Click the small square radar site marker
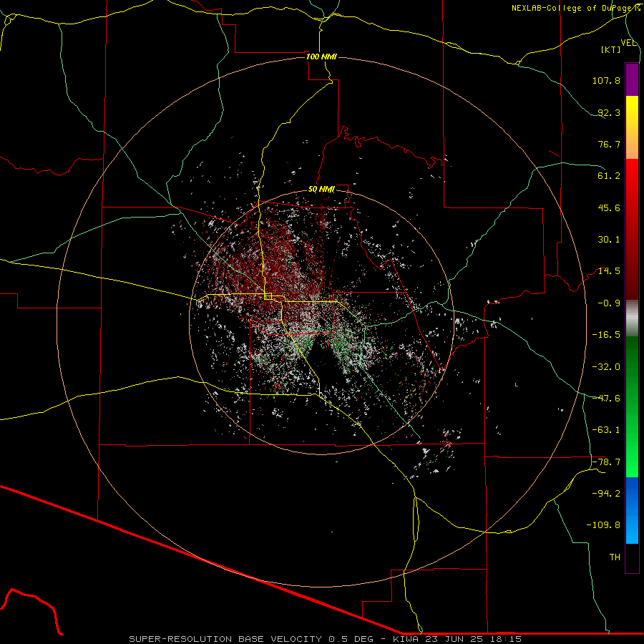This screenshot has height=644, width=644. (268, 296)
